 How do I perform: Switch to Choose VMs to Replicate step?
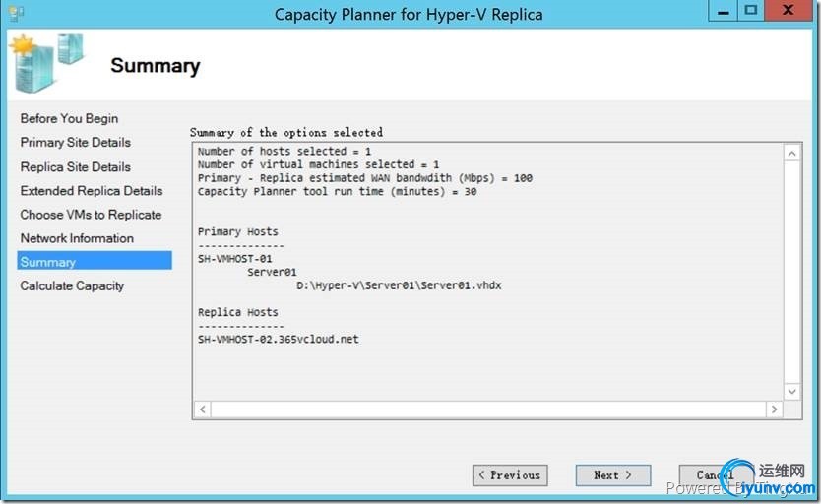point(91,215)
